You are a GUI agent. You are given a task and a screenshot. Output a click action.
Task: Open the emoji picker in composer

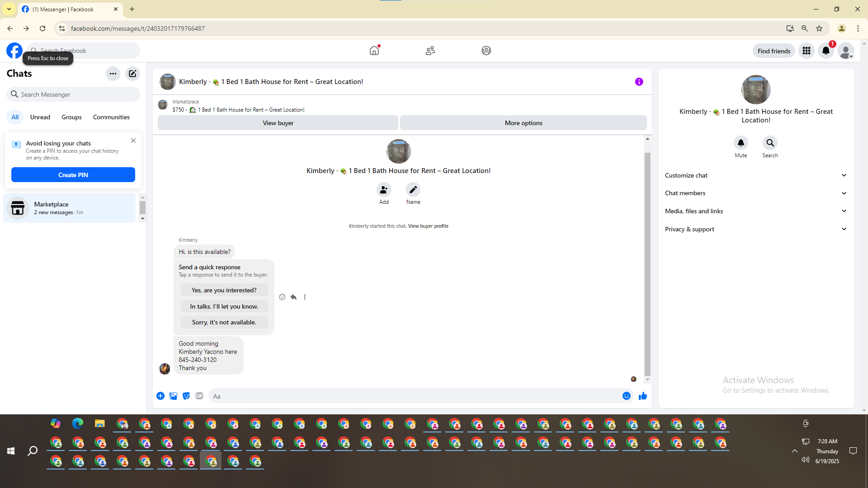coord(627,396)
